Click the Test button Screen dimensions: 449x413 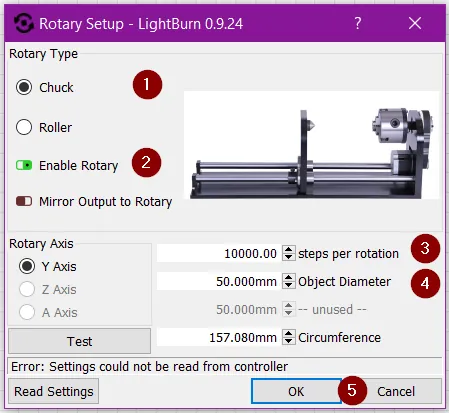pyautogui.click(x=79, y=341)
